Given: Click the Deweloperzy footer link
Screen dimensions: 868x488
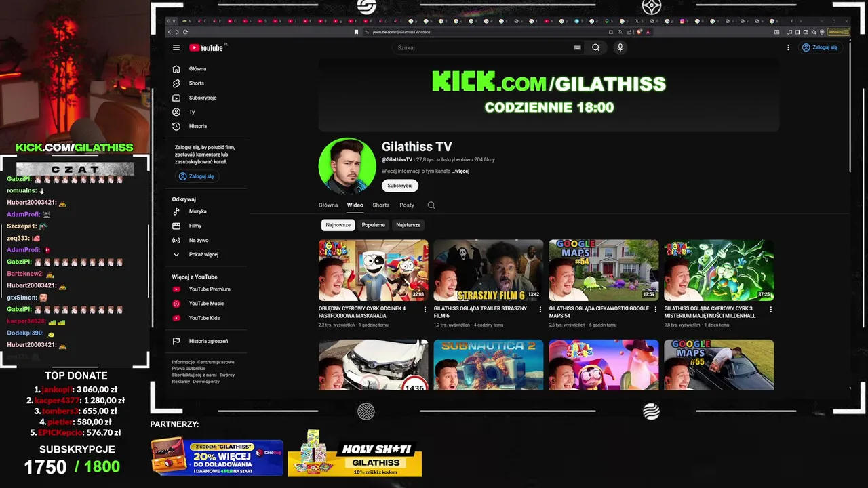Looking at the screenshot, I should point(206,381).
